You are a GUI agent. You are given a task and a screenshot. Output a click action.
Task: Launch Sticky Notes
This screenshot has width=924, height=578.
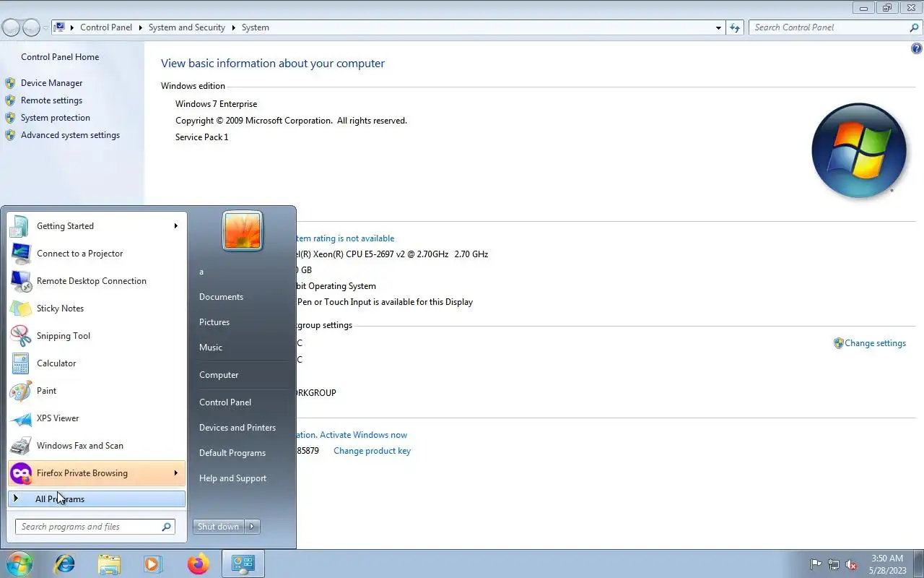97,309
